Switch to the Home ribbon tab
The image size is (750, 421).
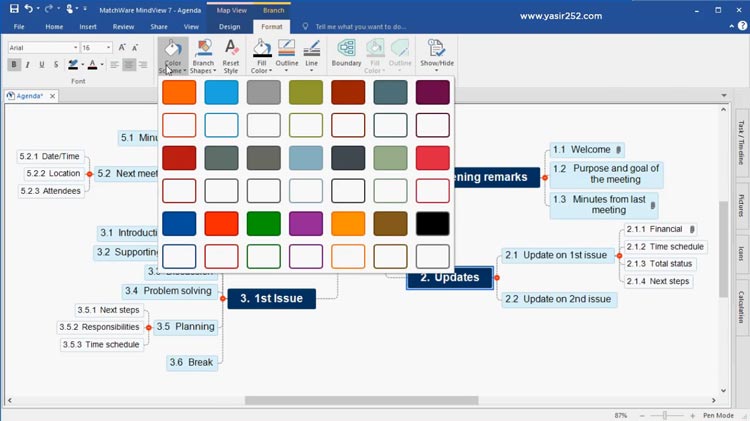click(x=54, y=27)
